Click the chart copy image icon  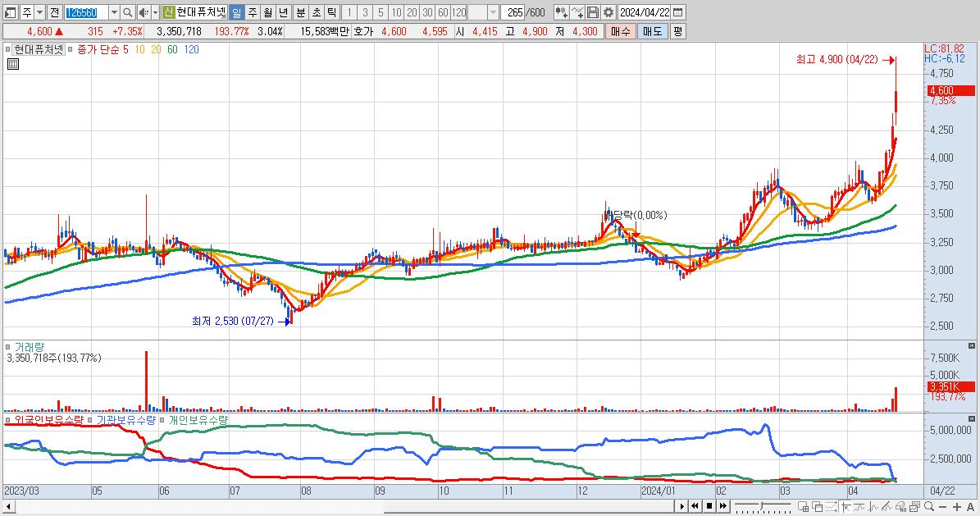click(x=915, y=507)
